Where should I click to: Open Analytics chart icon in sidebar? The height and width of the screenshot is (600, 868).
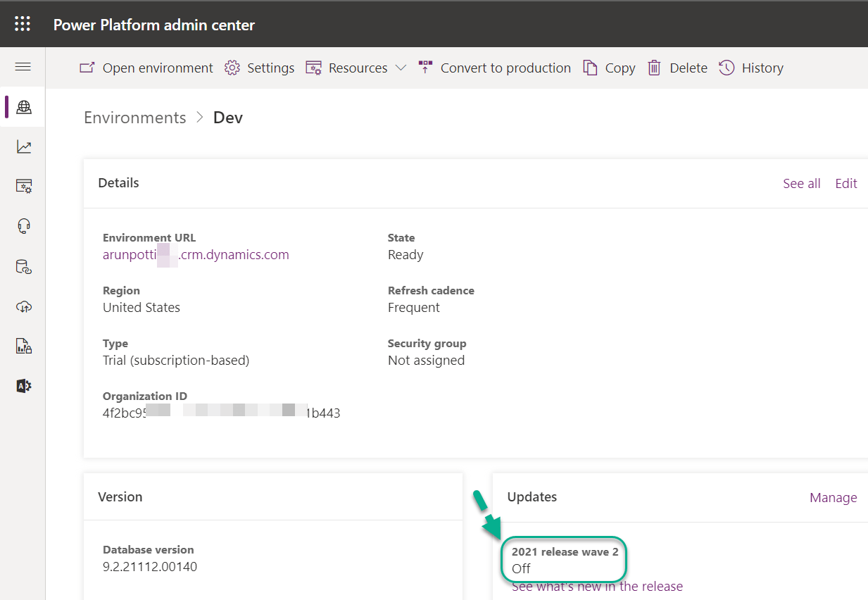pyautogui.click(x=24, y=146)
